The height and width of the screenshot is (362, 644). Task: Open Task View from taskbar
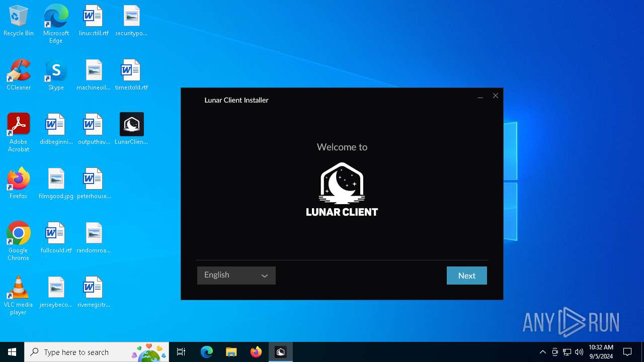coord(181,352)
